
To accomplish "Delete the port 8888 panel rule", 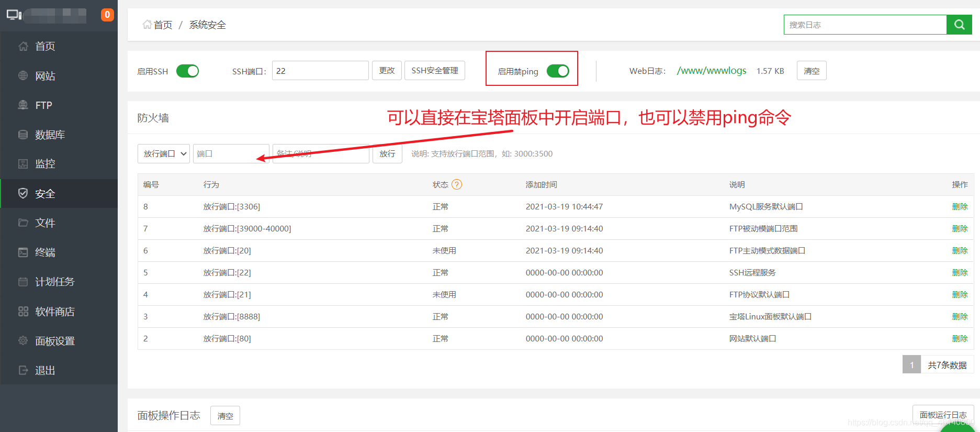I will click(960, 316).
